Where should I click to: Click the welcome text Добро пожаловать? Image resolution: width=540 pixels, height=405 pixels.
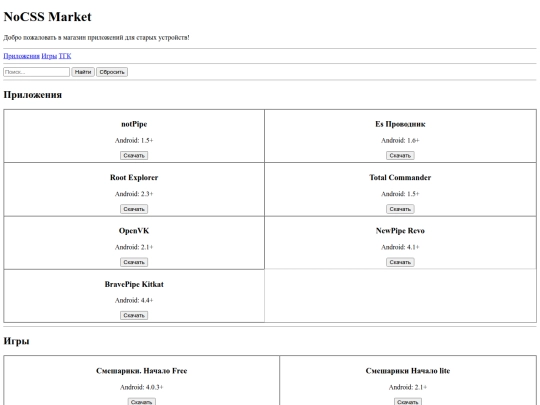tap(96, 38)
